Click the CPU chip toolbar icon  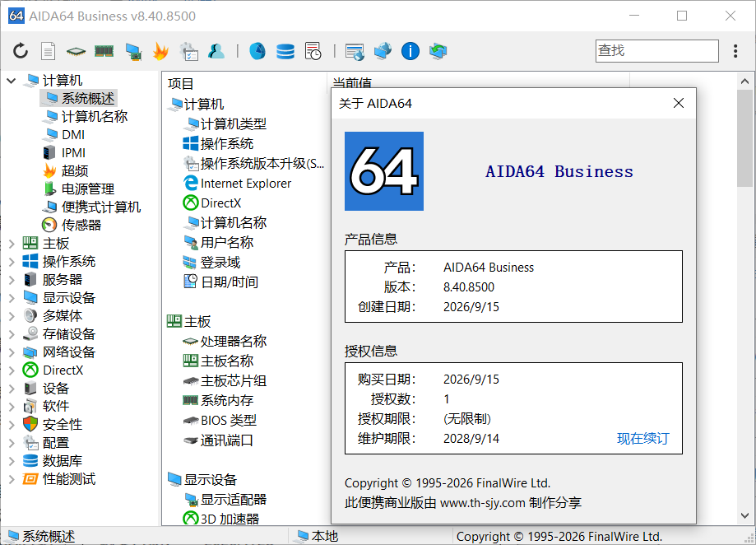[76, 51]
